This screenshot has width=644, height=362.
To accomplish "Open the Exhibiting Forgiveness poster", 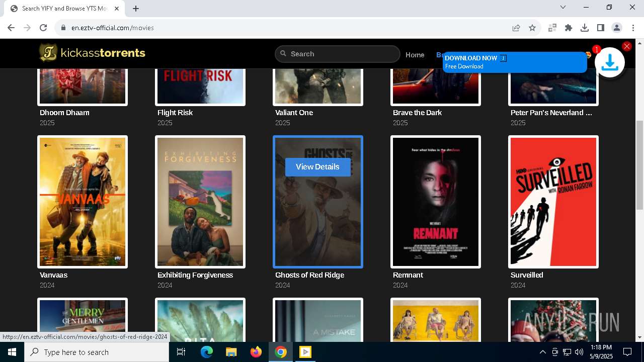I will (200, 202).
